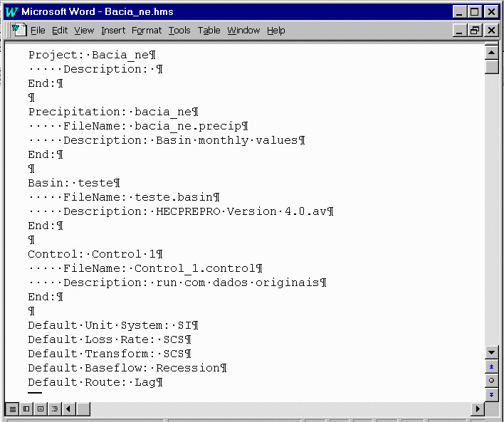Open the Table menu
The width and height of the screenshot is (504, 422).
click(x=209, y=30)
